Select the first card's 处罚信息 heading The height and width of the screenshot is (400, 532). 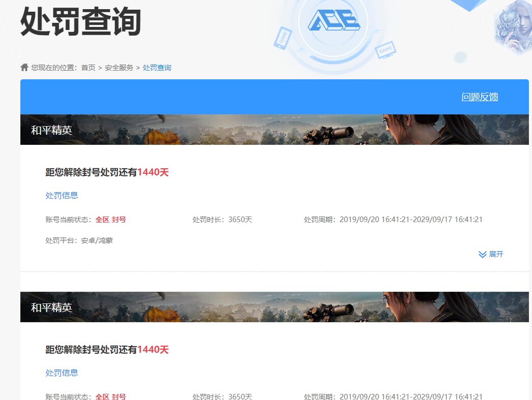pos(62,195)
